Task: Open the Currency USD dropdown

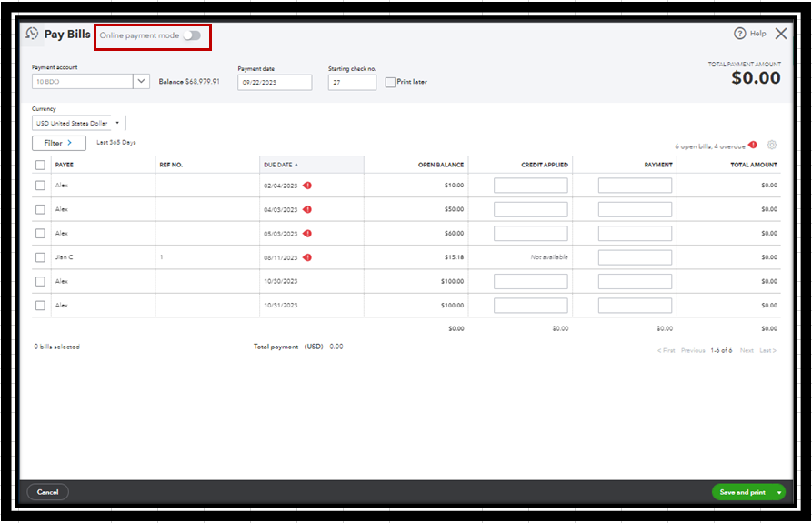Action: point(78,123)
